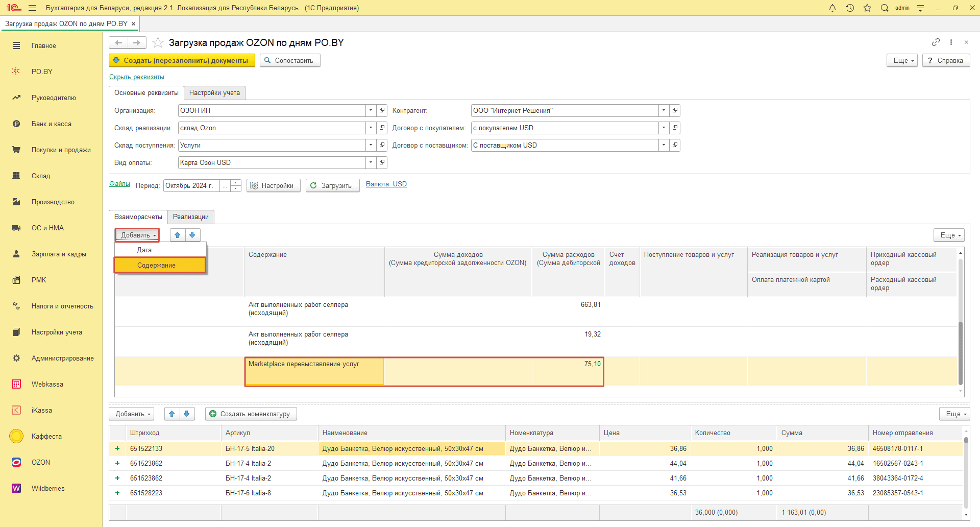Viewport: 980px width, 527px height.
Task: Click the 1C logo icon
Action: point(14,8)
